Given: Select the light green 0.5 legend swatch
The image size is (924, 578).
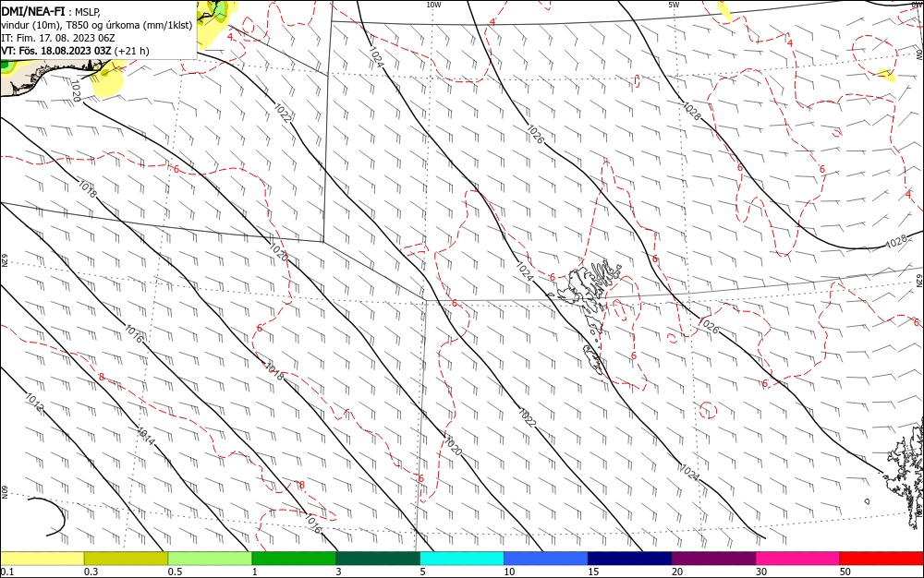Looking at the screenshot, I should (210, 559).
